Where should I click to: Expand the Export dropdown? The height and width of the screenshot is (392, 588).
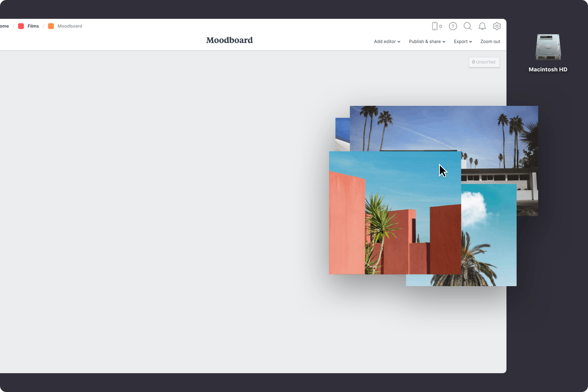point(462,42)
